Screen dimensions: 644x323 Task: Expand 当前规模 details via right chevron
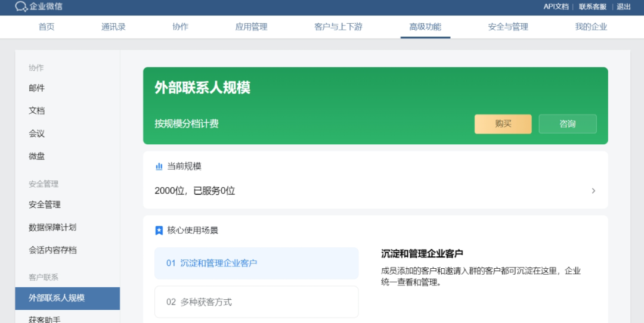point(593,191)
